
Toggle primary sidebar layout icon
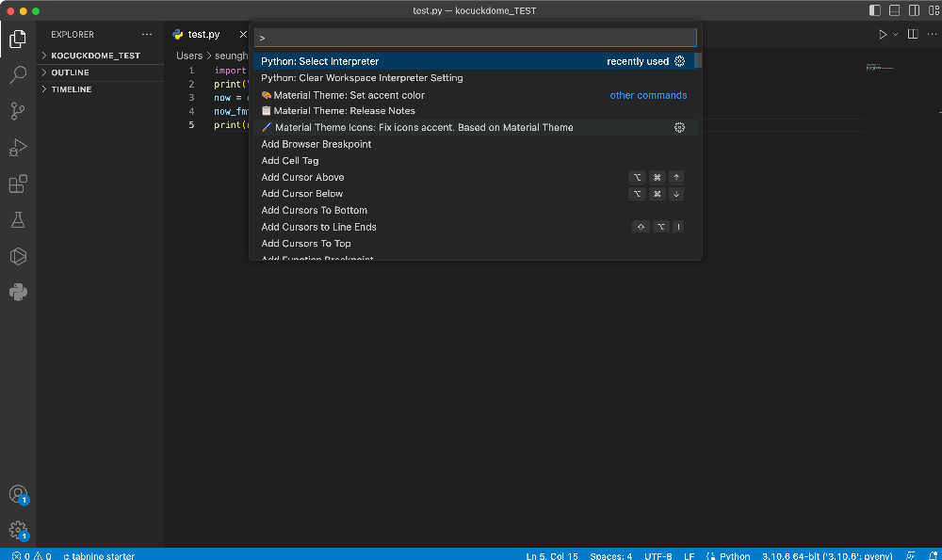[x=875, y=10]
